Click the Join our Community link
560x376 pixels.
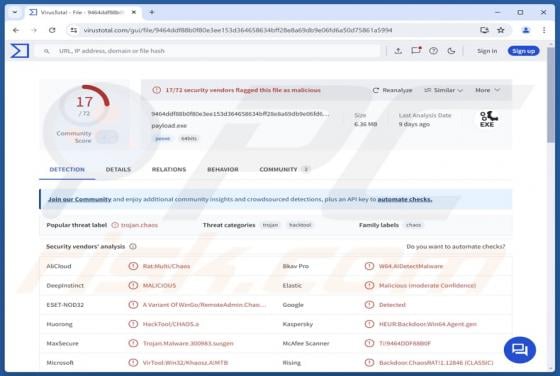80,199
